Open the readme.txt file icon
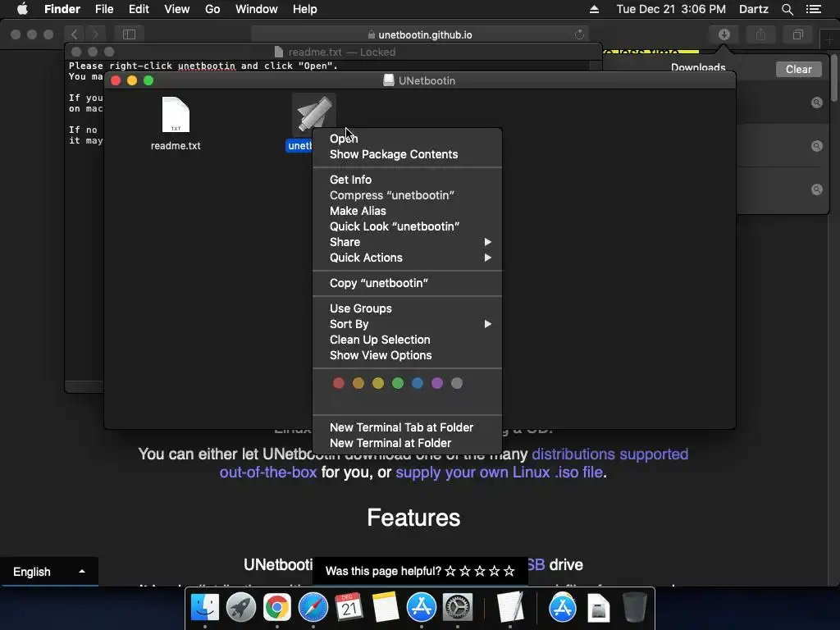Screen dimensions: 840x630 [x=176, y=115]
